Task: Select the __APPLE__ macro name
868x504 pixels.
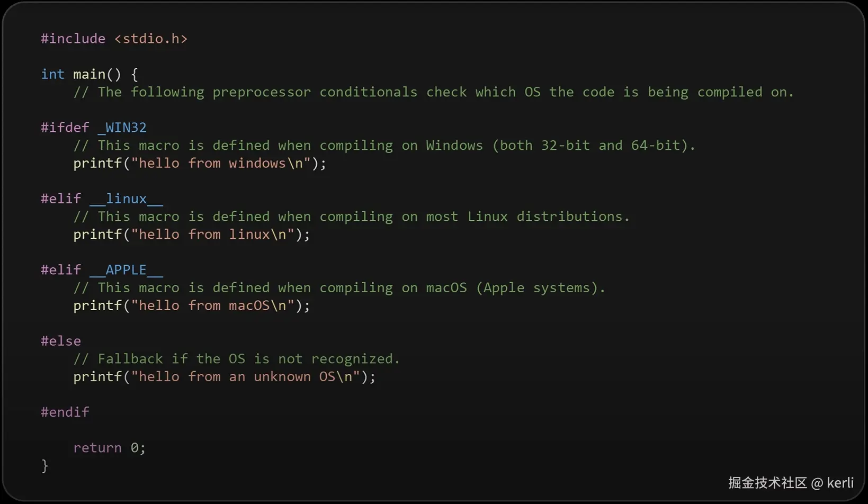Action: coord(127,270)
